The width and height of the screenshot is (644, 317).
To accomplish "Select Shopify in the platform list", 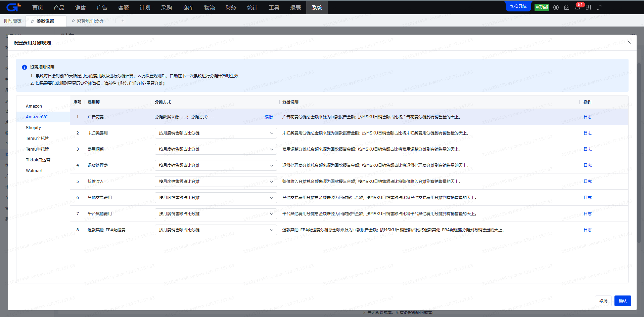I will click(33, 128).
